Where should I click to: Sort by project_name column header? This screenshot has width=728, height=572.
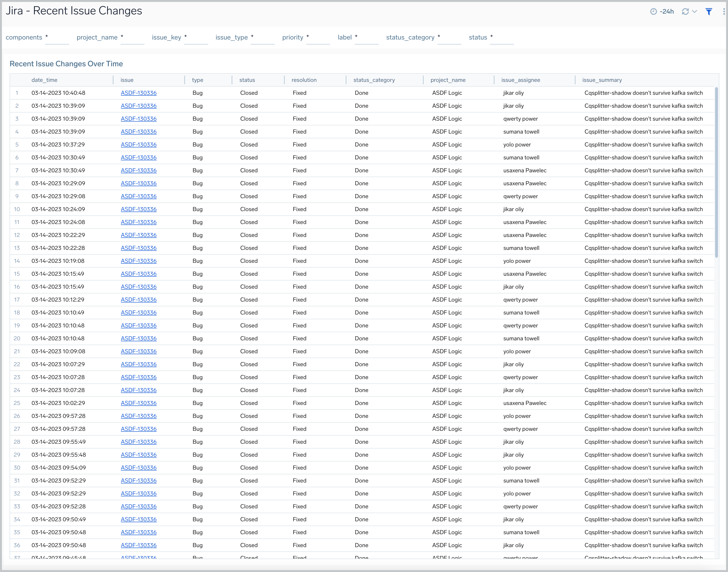click(448, 80)
